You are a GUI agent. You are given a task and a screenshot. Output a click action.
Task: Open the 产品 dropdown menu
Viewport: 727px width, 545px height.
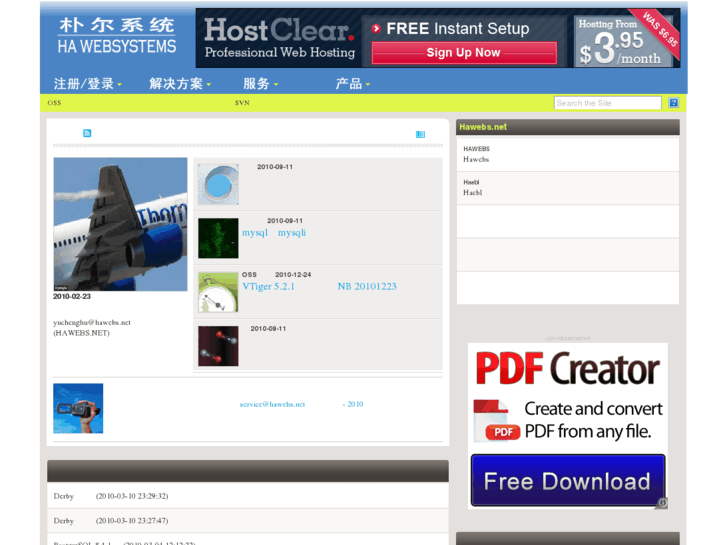353,83
